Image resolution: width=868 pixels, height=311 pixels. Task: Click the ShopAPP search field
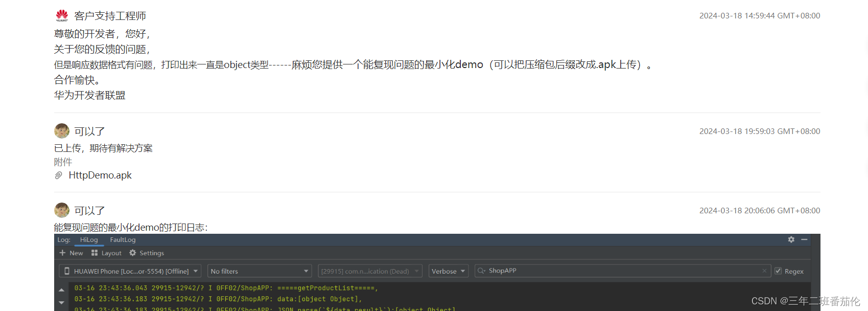pos(622,271)
